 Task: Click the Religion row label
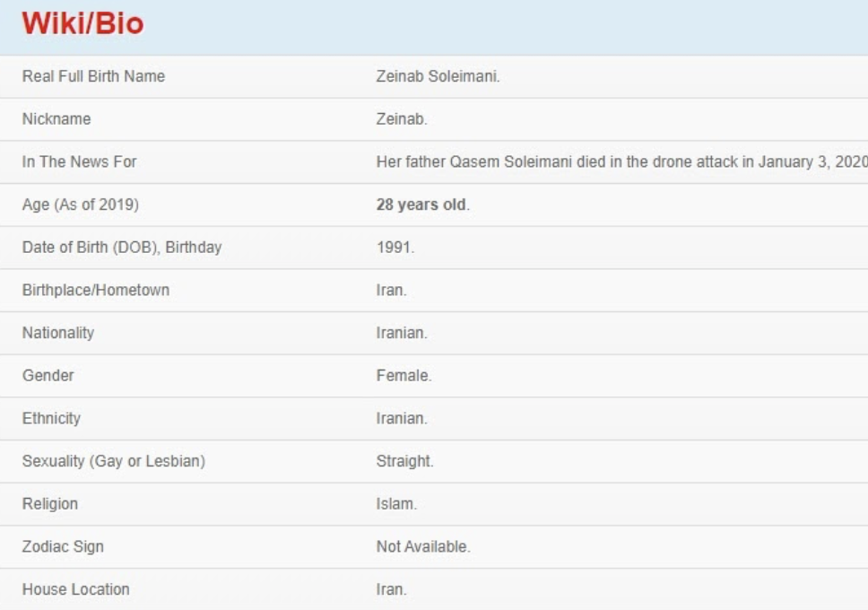click(x=50, y=504)
